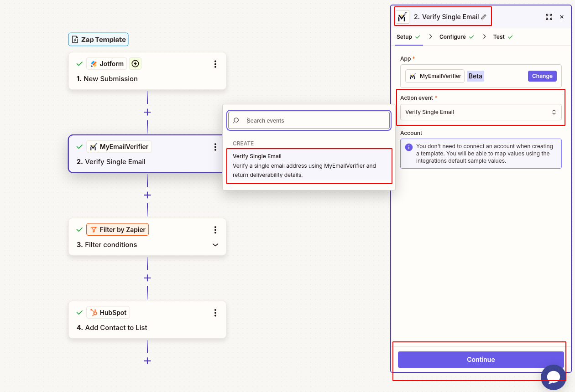This screenshot has height=392, width=575.
Task: Select the MyEmailVerifier icon on step 2
Action: point(93,146)
